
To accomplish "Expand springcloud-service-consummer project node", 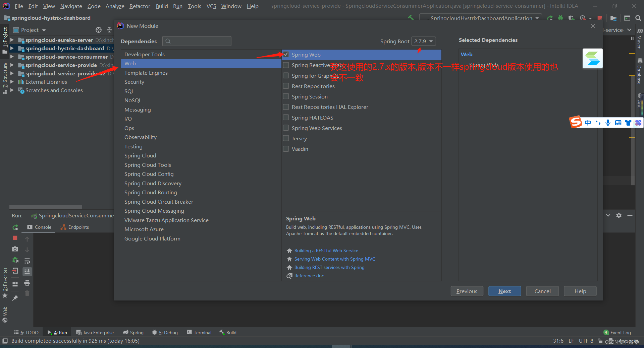I will [12, 57].
